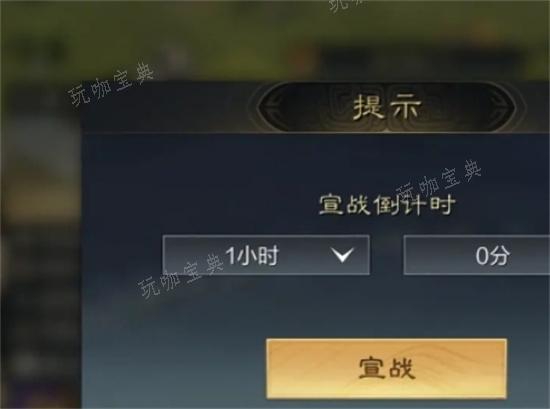Click the 玩咖宝典 watermark above the dialog corner
This screenshot has height=409, width=550.
[x=112, y=85]
